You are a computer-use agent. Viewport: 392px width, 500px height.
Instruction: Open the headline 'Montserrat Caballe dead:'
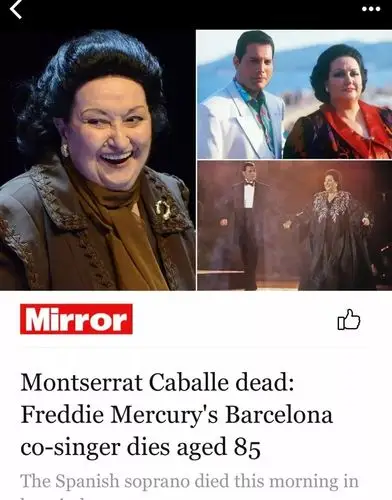157,382
